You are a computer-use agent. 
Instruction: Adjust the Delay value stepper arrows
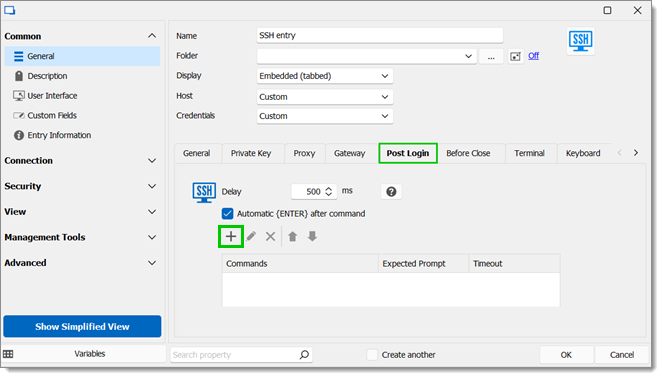(x=328, y=192)
